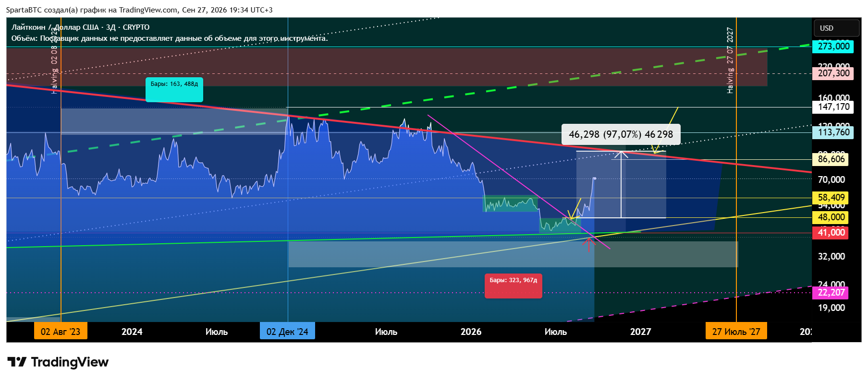Select the 86,606 price label

pyautogui.click(x=830, y=159)
